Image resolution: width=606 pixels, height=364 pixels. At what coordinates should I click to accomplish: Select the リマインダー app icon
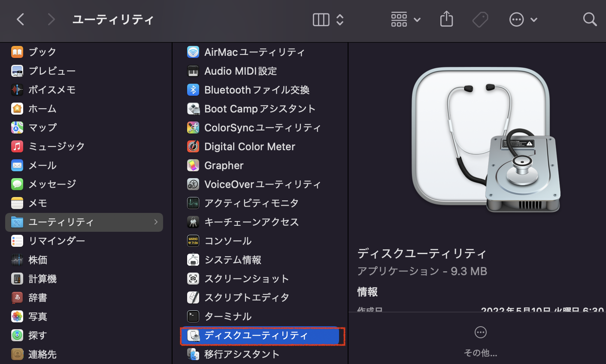[x=17, y=241]
